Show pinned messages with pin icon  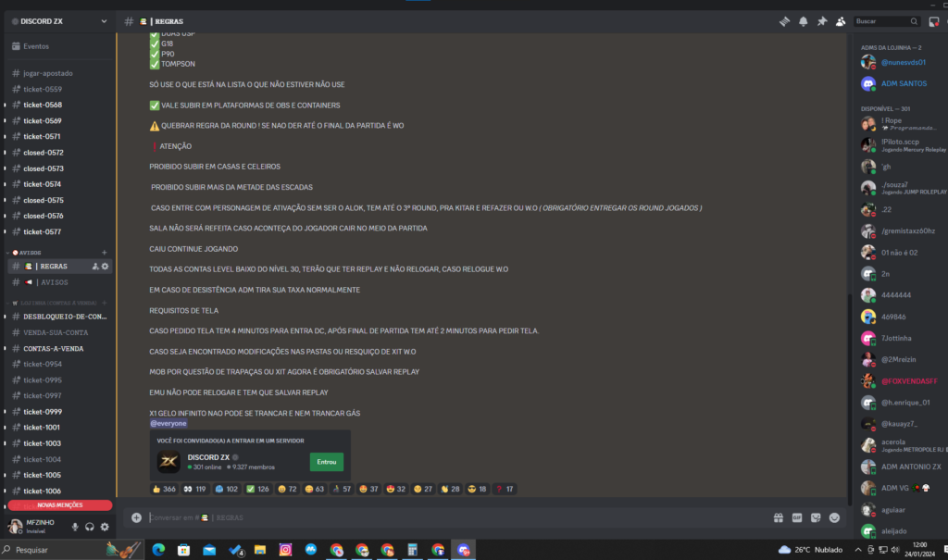click(822, 21)
